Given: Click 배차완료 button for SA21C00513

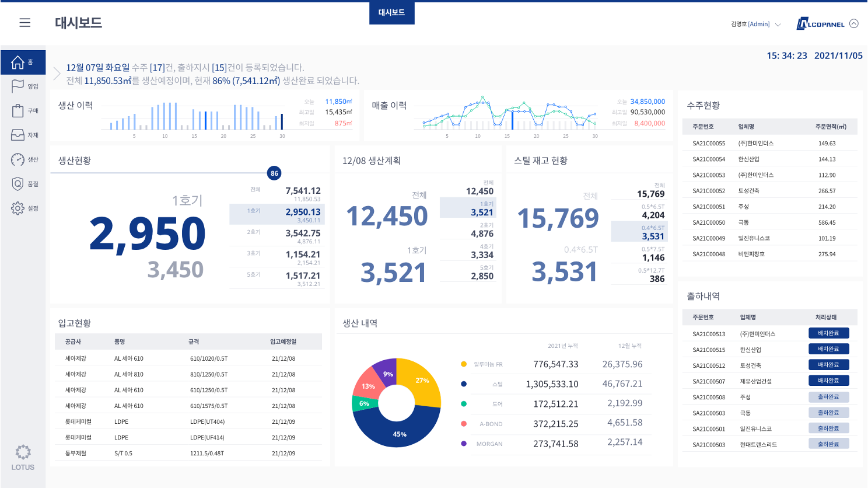Looking at the screenshot, I should 828,333.
